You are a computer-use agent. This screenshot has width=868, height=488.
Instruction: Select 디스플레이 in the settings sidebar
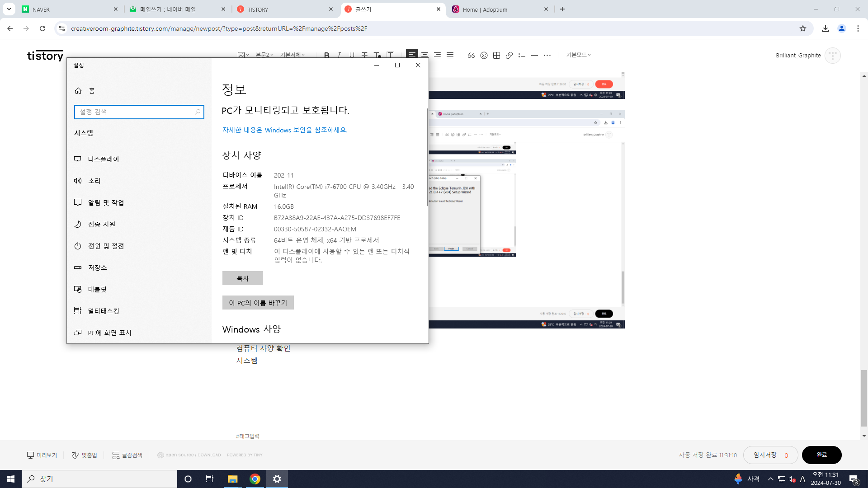tap(104, 159)
